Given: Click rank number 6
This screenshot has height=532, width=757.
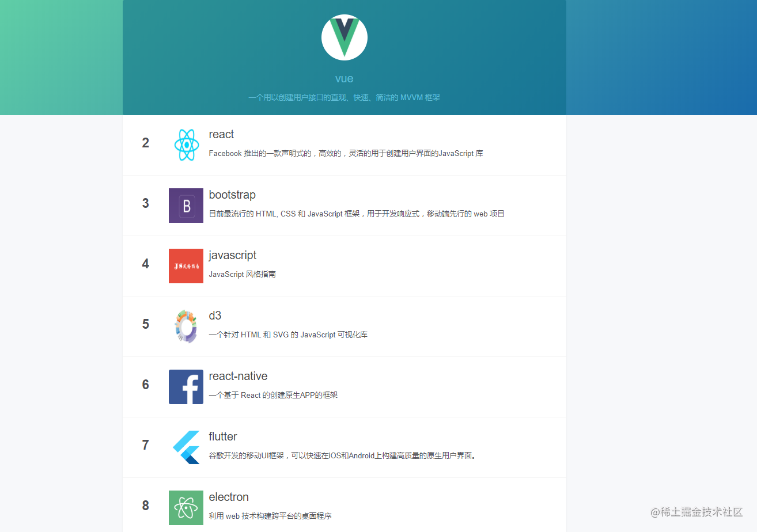Looking at the screenshot, I should coord(146,385).
